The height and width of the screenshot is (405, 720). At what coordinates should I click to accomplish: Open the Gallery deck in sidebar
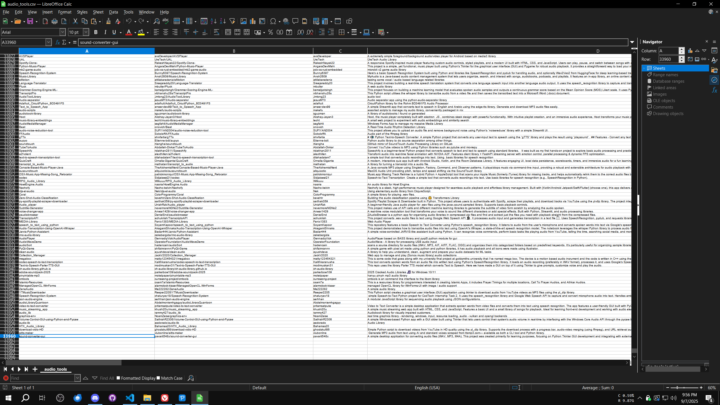click(x=714, y=70)
